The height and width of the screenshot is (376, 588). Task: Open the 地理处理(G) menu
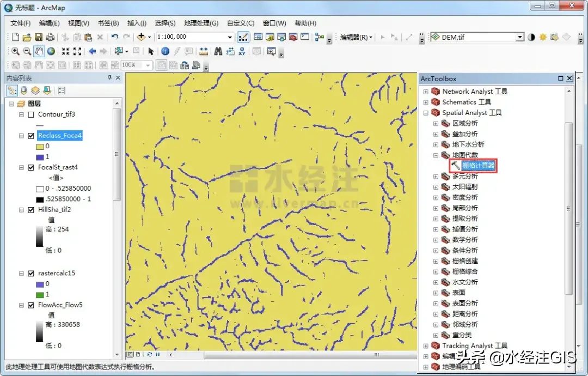pyautogui.click(x=201, y=23)
